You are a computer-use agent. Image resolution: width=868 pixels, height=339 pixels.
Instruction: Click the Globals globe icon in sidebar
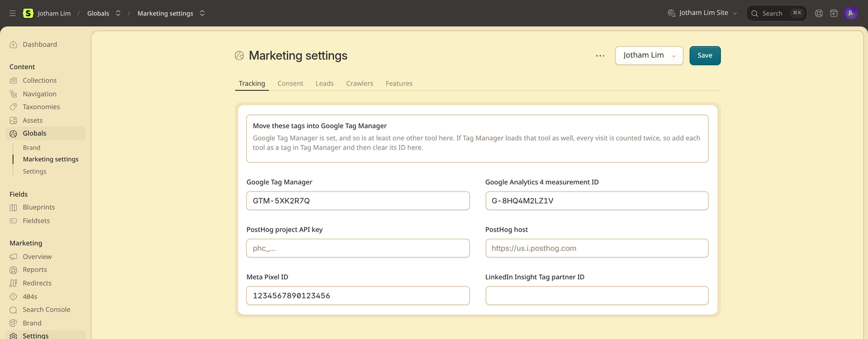[14, 133]
